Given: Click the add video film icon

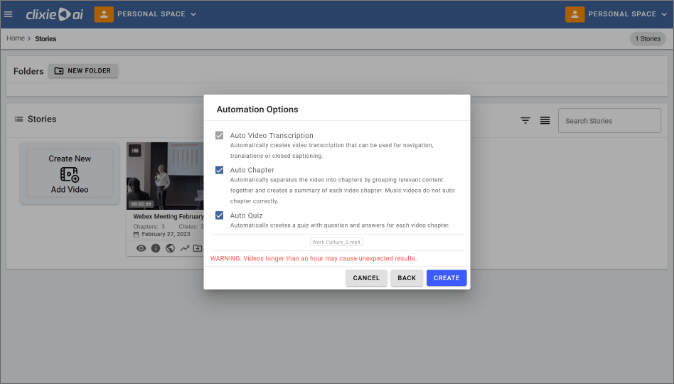Looking at the screenshot, I should (x=70, y=174).
